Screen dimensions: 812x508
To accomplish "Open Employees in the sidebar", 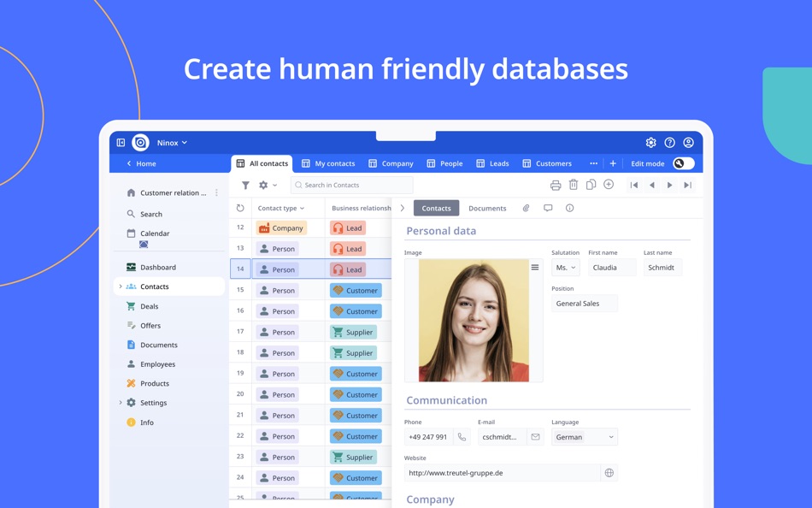I will point(150,363).
